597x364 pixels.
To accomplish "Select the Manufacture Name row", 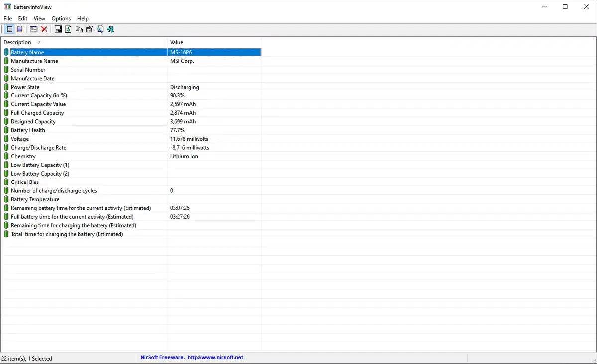I will [131, 61].
